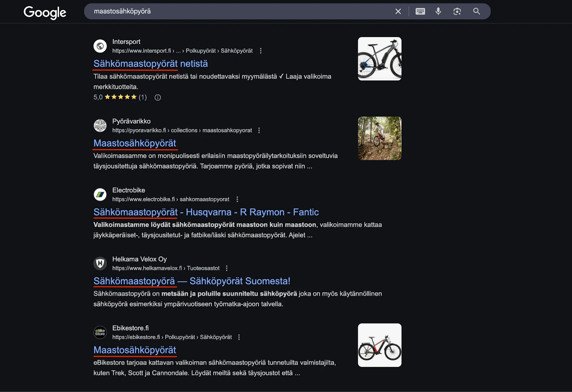Click the Electrobike site name
572x392 pixels.
click(x=129, y=190)
